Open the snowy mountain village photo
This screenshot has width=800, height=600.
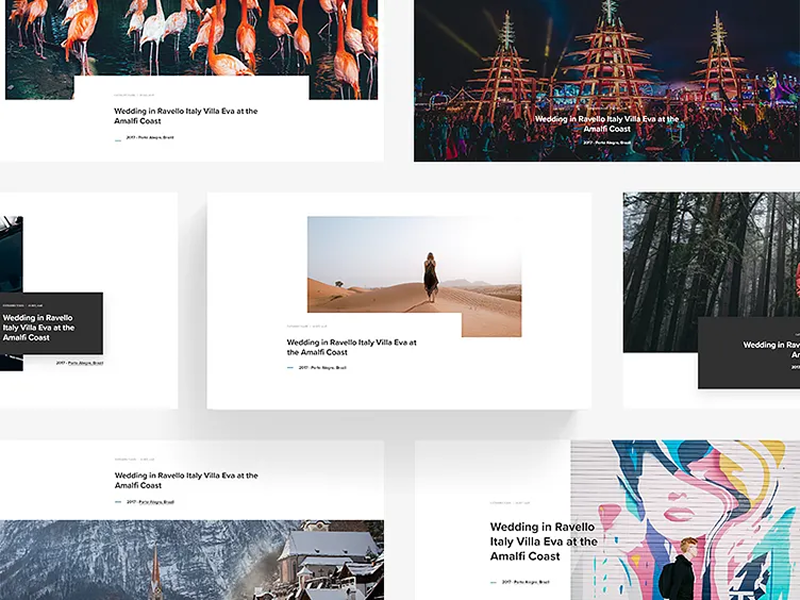tap(192, 560)
